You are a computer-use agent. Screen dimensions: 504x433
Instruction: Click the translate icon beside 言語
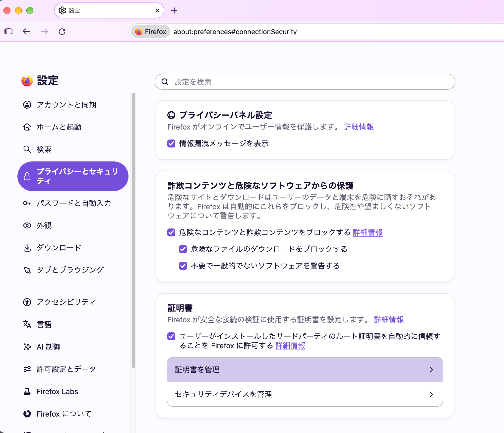27,324
